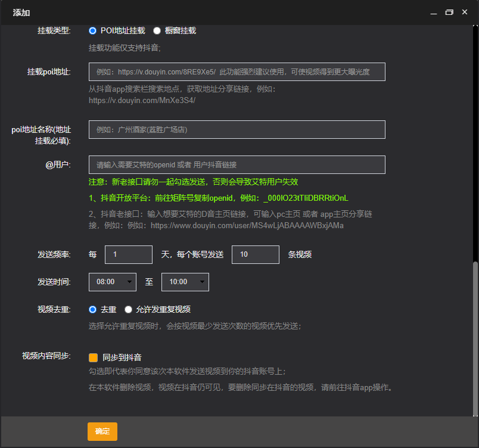The width and height of the screenshot is (479, 448).
Task: Click the days frequency input showing 1
Action: [x=128, y=254]
